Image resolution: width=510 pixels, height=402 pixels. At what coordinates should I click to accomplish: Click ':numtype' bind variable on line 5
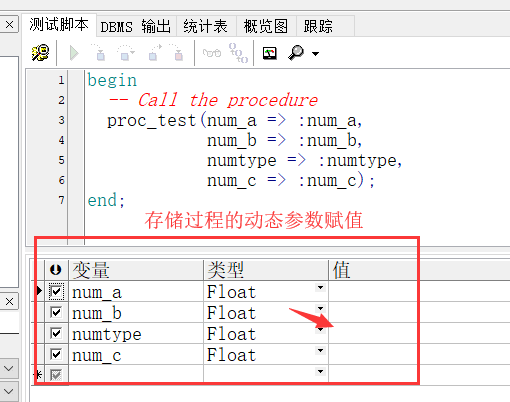tap(357, 161)
